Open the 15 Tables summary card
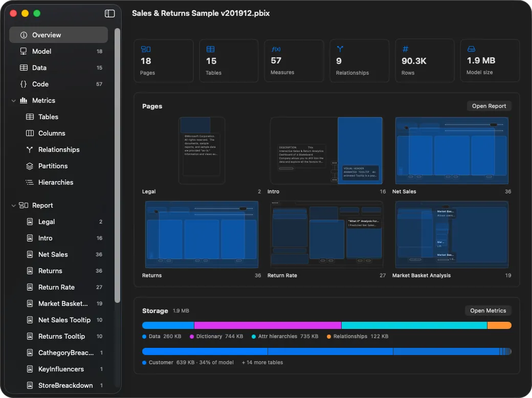The image size is (532, 398). point(229,61)
